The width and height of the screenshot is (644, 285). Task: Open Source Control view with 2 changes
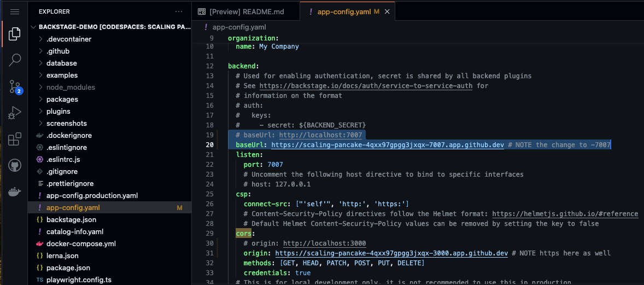tap(15, 86)
